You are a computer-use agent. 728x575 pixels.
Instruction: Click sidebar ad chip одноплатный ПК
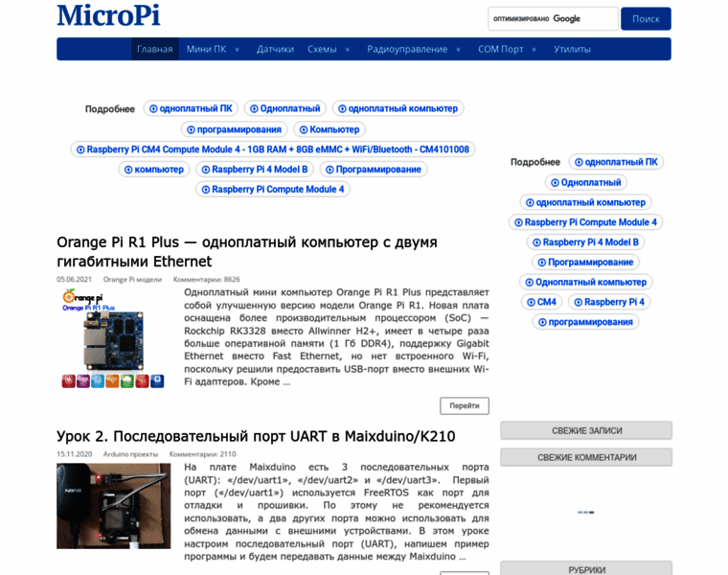point(616,162)
